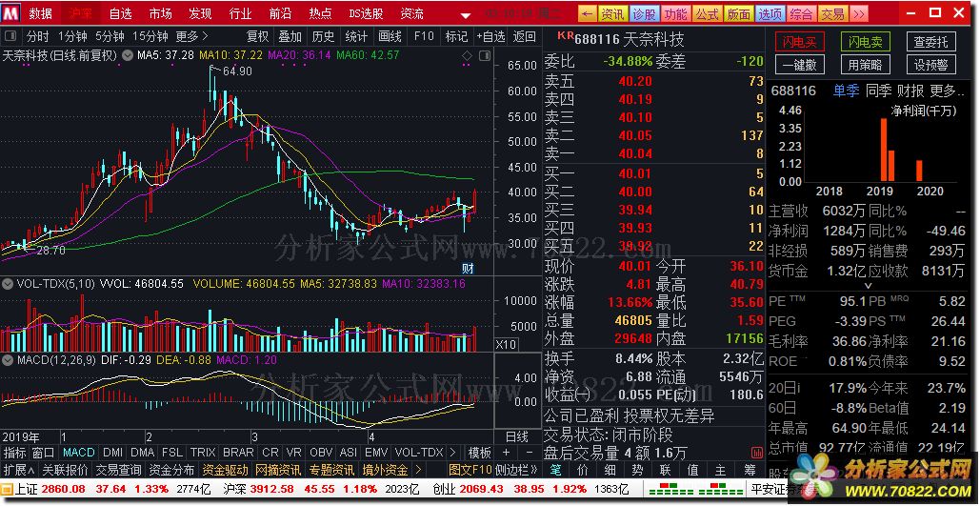Open 更多 options in the financial panel
Image resolution: width=980 pixels, height=506 pixels.
pos(946,91)
